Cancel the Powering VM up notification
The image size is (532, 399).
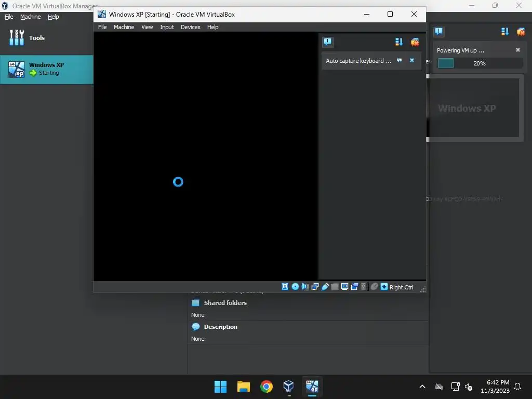point(518,50)
